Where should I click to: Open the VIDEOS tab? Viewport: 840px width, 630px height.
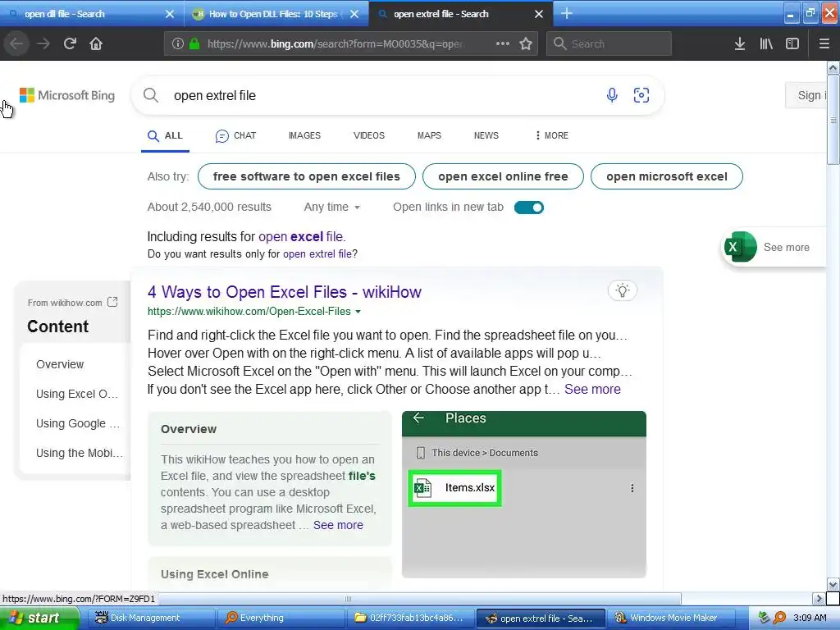[369, 135]
